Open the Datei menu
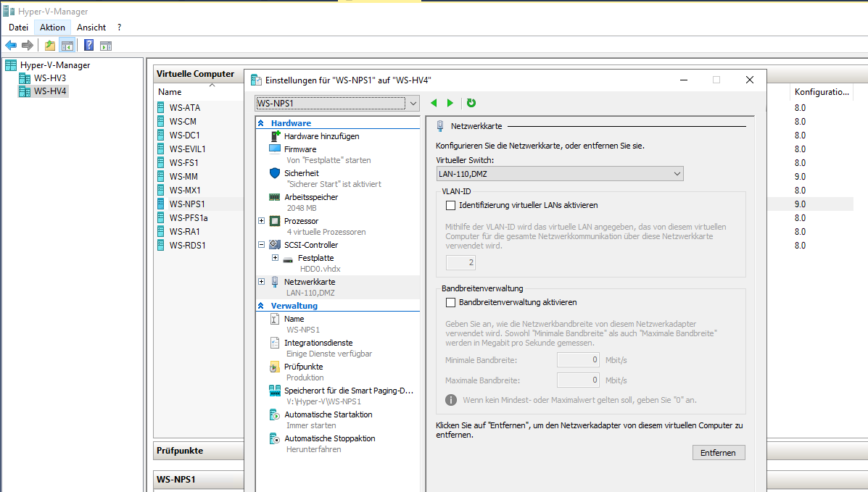868x492 pixels. (18, 27)
